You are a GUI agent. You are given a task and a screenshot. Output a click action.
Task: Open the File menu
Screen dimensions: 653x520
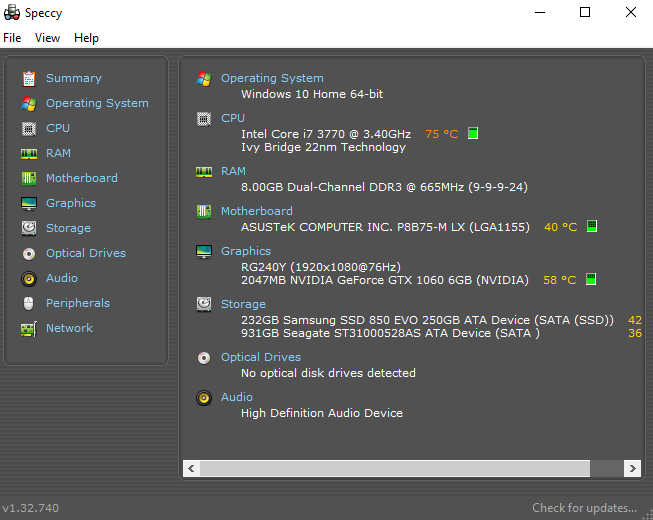pyautogui.click(x=12, y=38)
